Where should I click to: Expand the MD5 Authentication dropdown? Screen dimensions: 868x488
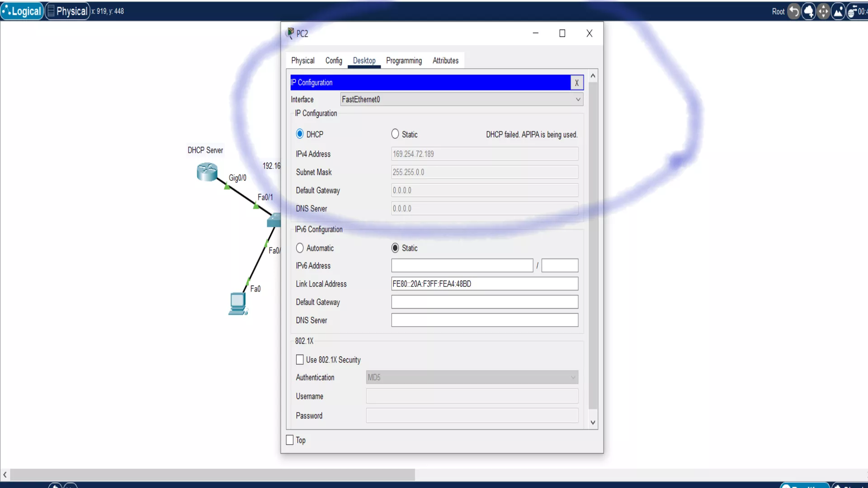[472, 377]
